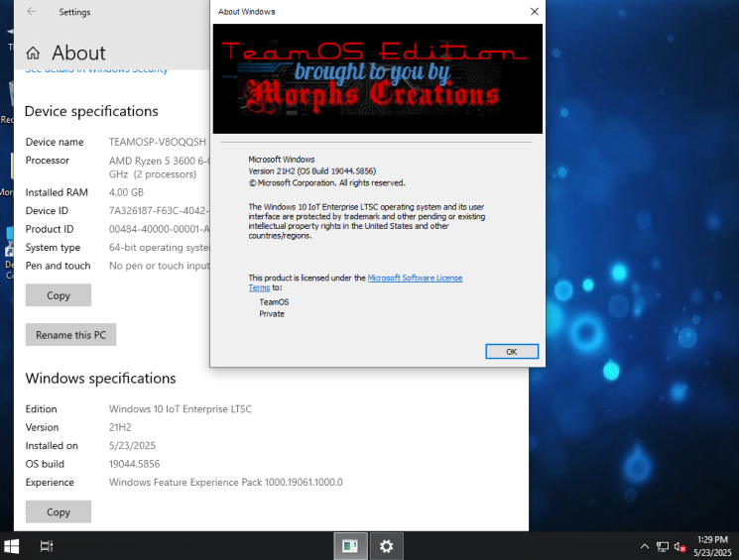The image size is (739, 560).
Task: Select edition value Windows 10 IoT Enterprise LTSC
Action: [x=180, y=408]
